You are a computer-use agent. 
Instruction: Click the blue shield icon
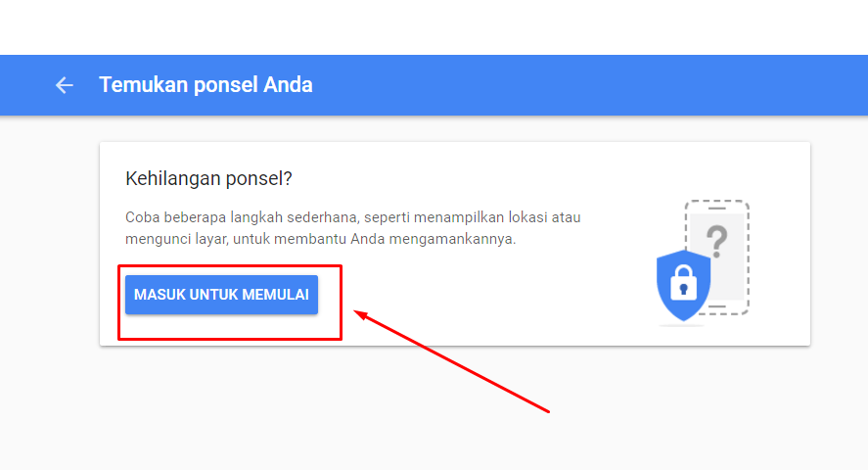pos(683,285)
